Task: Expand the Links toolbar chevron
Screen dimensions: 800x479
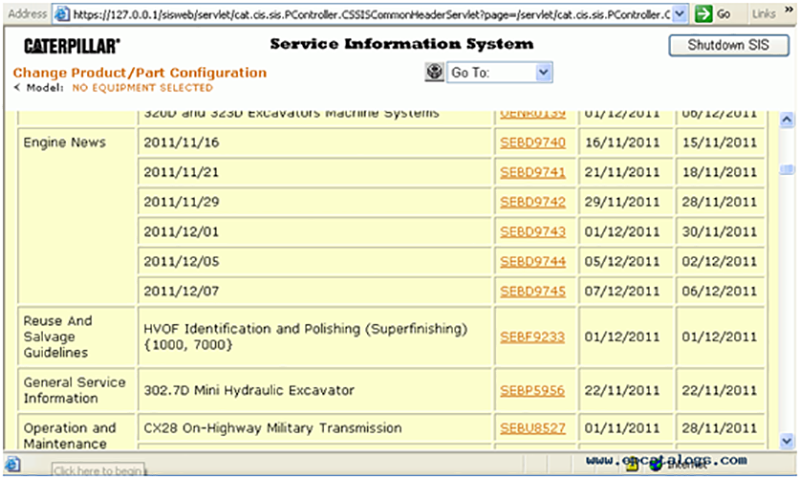Action: [x=789, y=10]
